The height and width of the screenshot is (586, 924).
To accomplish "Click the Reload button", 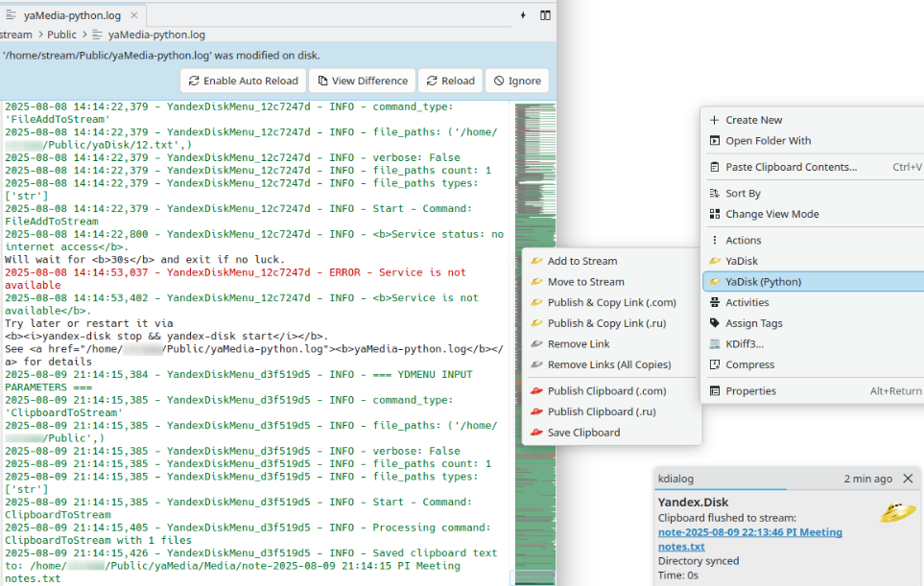I will [x=451, y=81].
